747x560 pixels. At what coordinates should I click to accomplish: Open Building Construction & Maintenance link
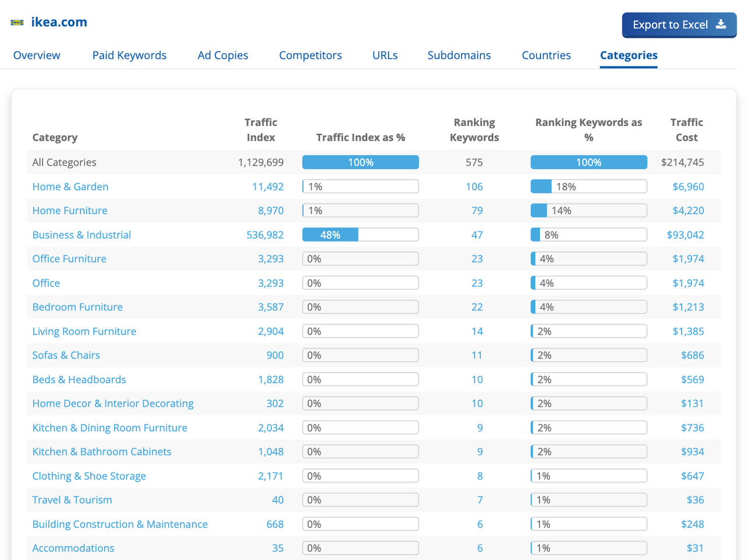[x=120, y=524]
